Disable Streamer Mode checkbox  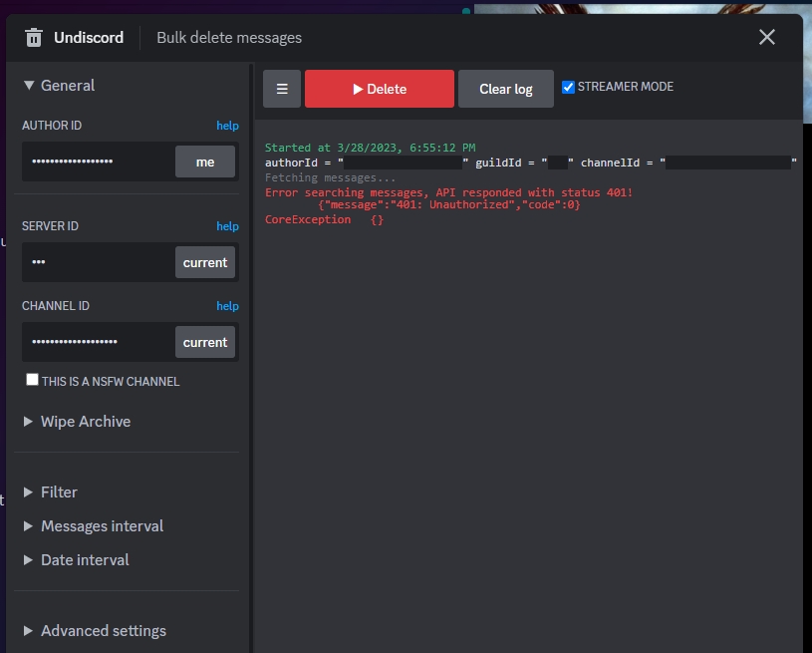[x=568, y=87]
